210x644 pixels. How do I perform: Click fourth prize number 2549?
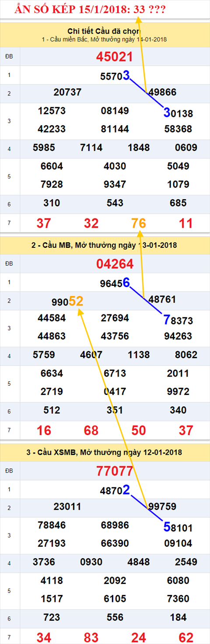coord(186,562)
